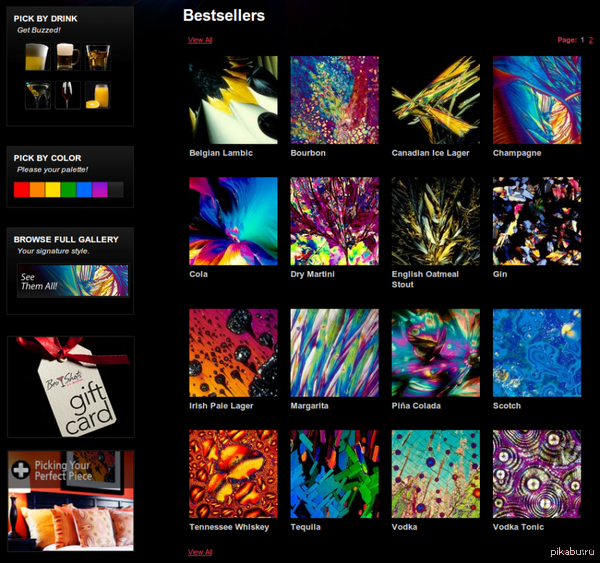Click the bottom View All link
Image resolution: width=600 pixels, height=563 pixels.
[200, 552]
